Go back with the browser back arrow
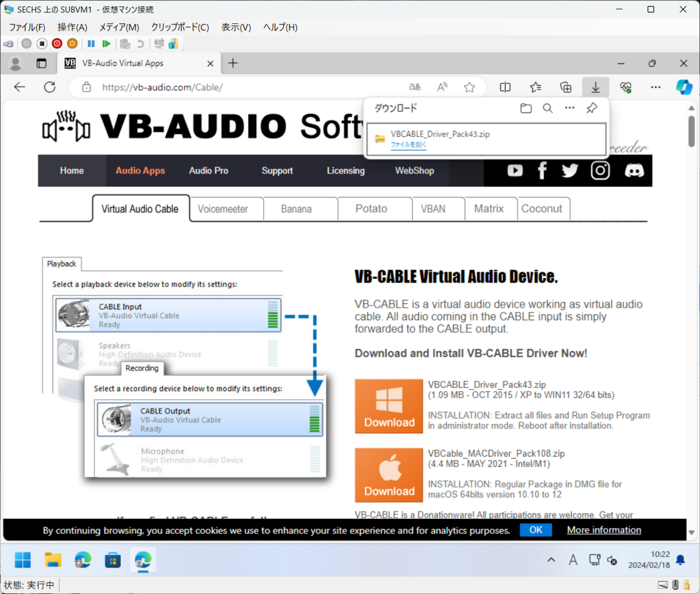Screen dimensions: 700x594 [x=20, y=87]
